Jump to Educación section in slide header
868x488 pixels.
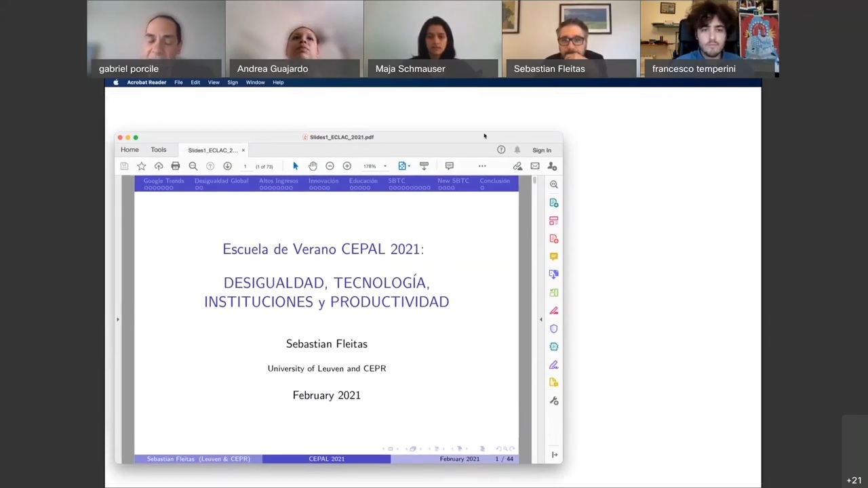pos(363,181)
